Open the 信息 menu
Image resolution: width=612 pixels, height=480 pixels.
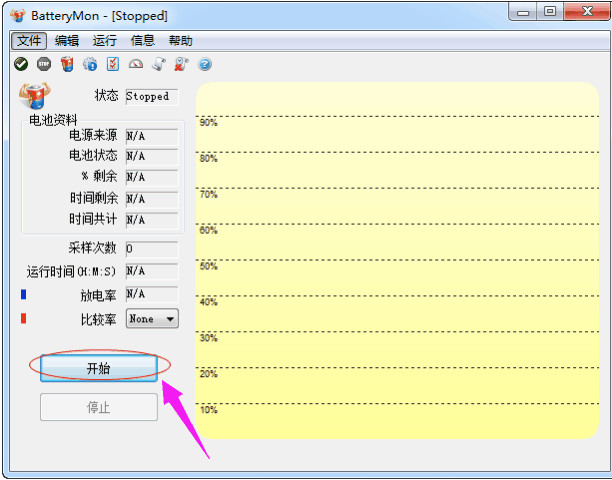coord(143,41)
